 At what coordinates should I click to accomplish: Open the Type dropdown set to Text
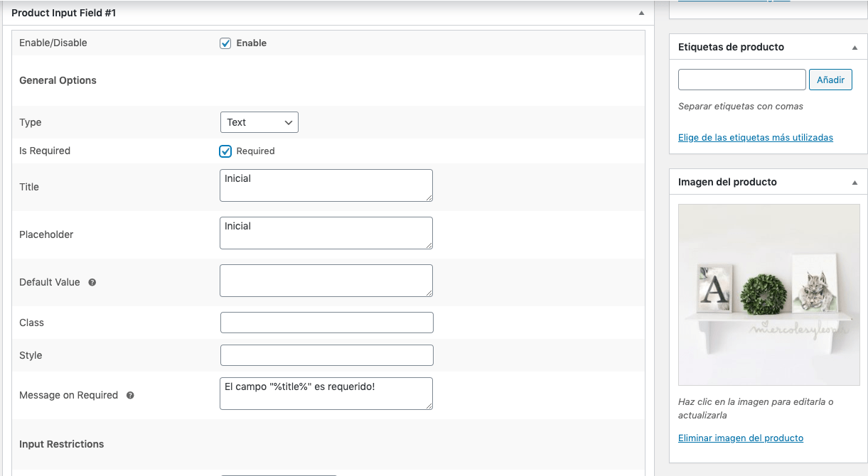(x=259, y=122)
